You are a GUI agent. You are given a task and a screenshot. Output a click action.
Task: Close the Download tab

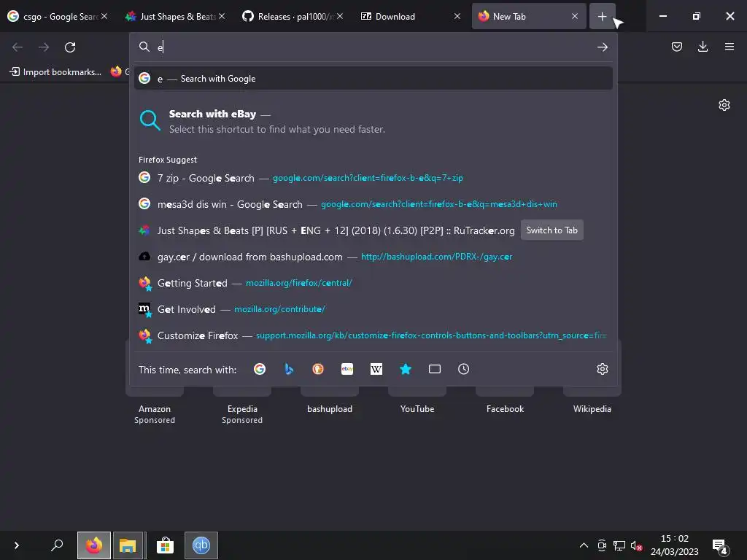click(x=457, y=16)
